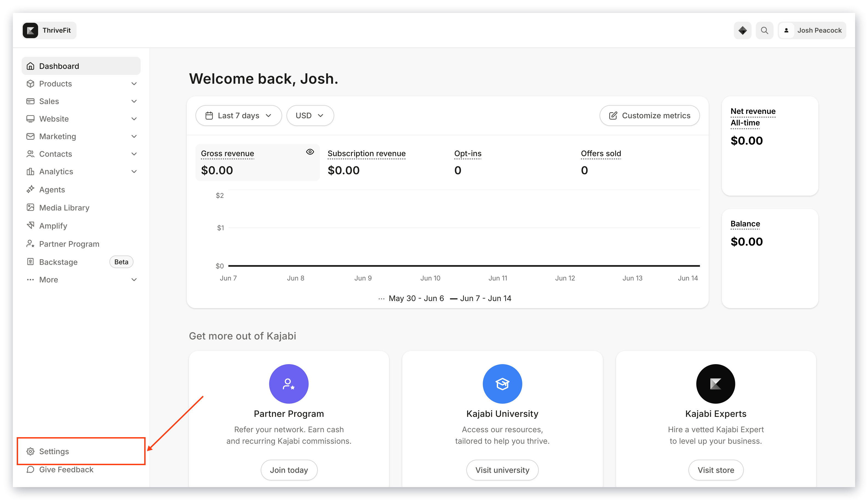Expand the Contacts menu chevron
Viewport: 868px width, 500px height.
click(x=134, y=154)
